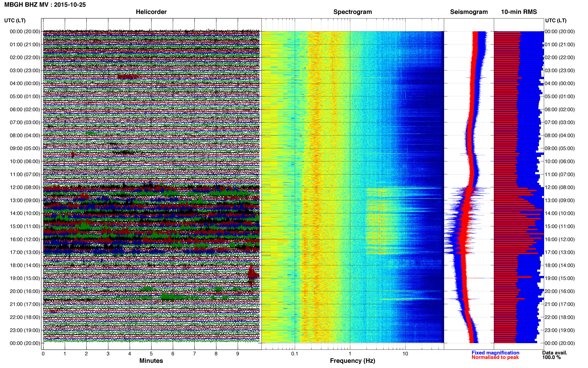
Task: Click left time label '08:00 (04:00)'
Action: tap(25, 135)
